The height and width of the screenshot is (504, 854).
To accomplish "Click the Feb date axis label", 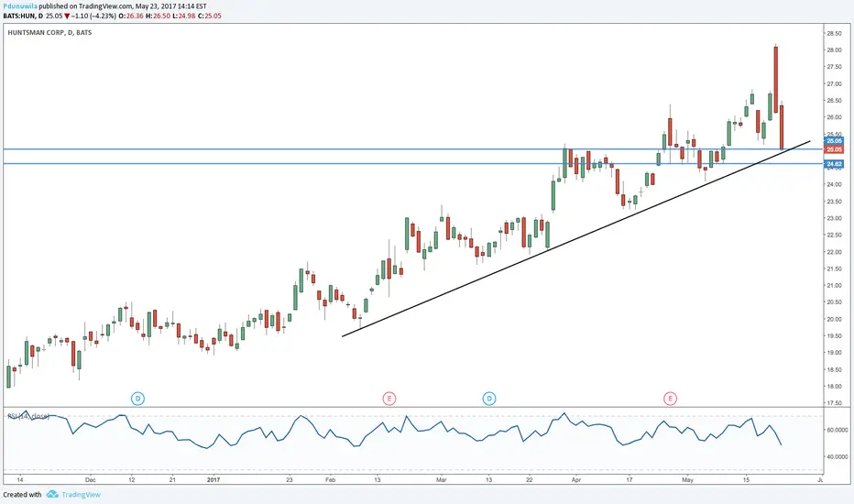I will (330, 480).
